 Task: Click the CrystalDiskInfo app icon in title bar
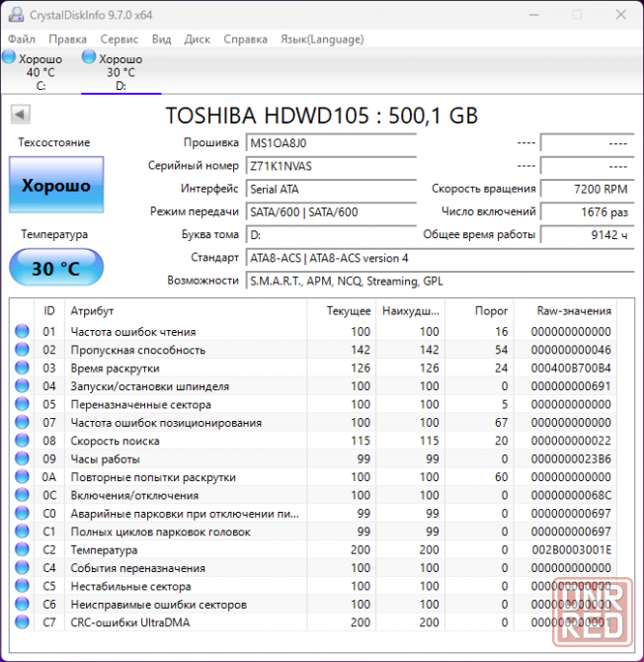click(x=16, y=15)
